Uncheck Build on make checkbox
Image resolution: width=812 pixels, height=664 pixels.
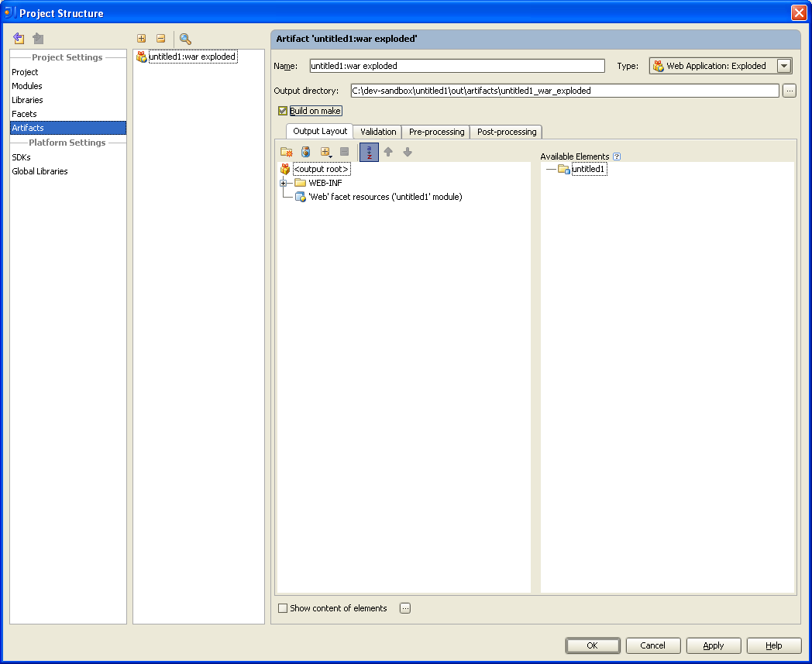(x=283, y=111)
